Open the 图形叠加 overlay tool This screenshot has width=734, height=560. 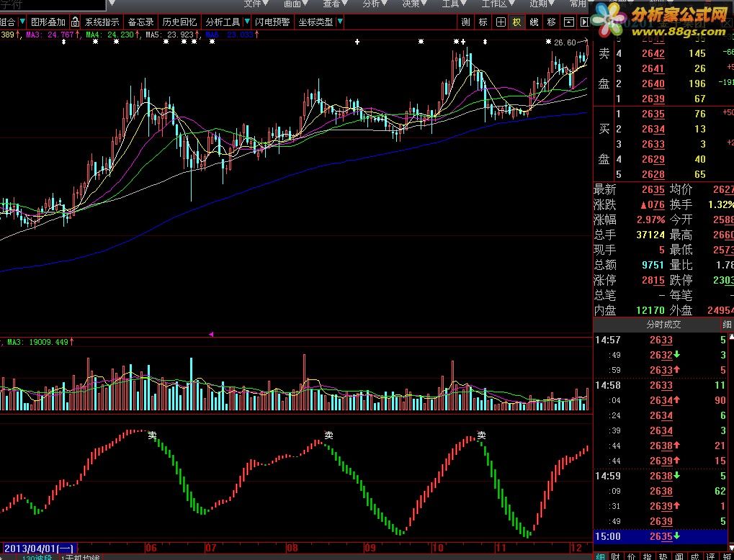point(48,22)
